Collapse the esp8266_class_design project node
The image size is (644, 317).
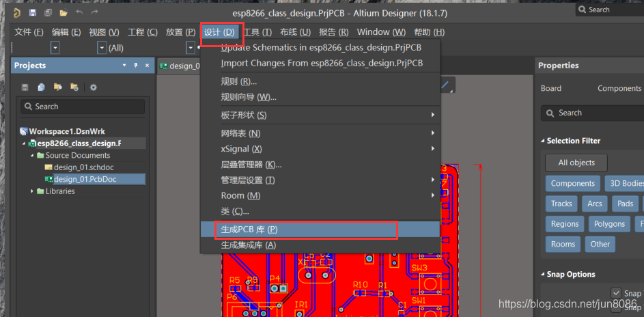23,143
